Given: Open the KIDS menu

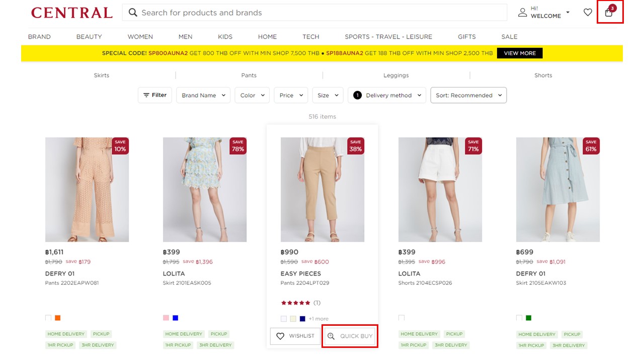Looking at the screenshot, I should pos(225,37).
